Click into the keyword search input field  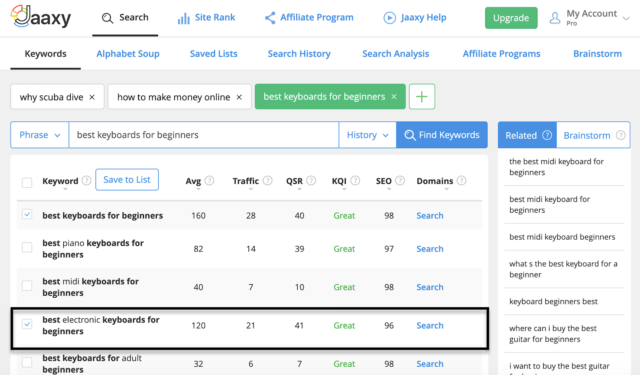click(204, 135)
